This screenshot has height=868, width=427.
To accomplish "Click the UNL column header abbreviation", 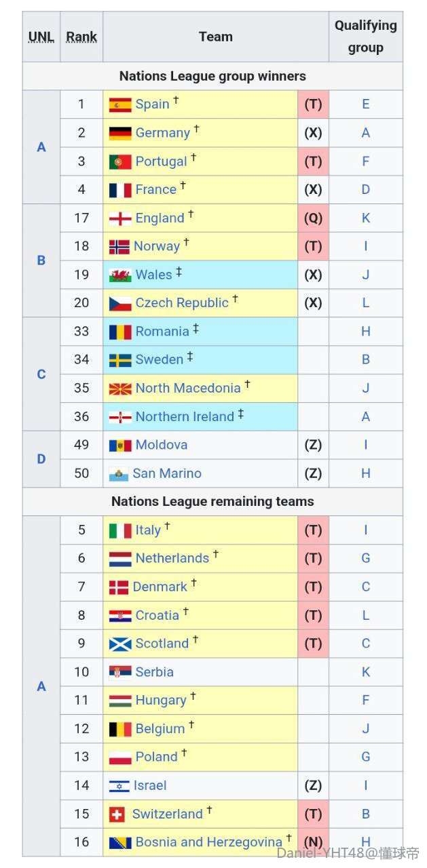I will pos(41,37).
